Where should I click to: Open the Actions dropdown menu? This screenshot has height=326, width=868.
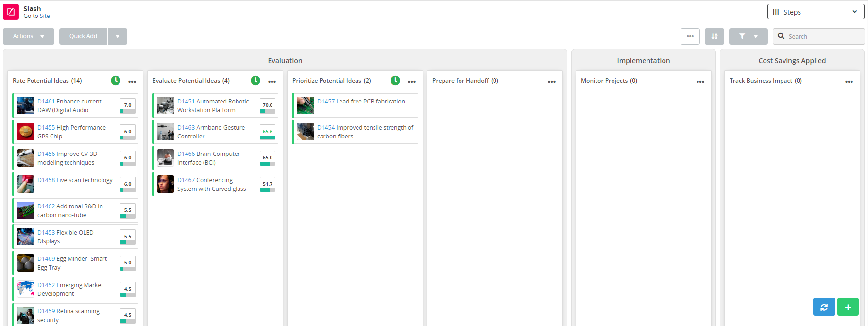click(29, 36)
